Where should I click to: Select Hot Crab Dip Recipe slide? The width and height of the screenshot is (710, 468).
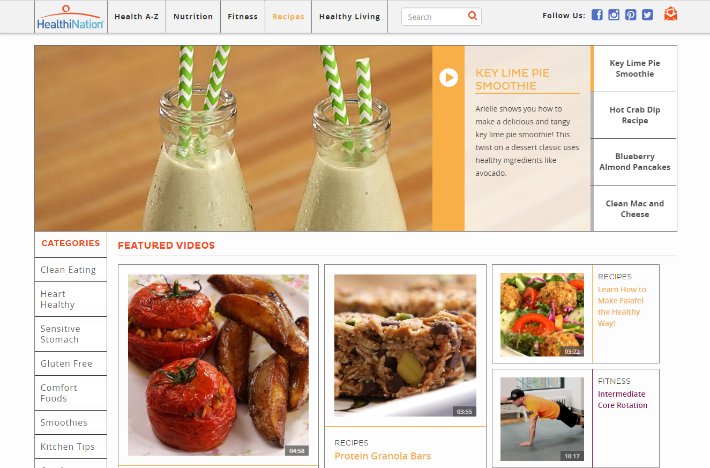(634, 115)
